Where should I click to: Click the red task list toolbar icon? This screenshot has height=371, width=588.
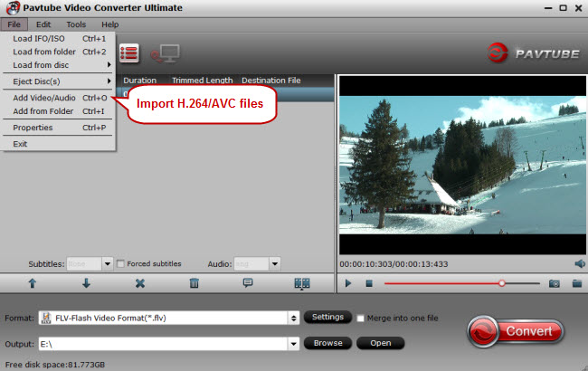click(129, 53)
